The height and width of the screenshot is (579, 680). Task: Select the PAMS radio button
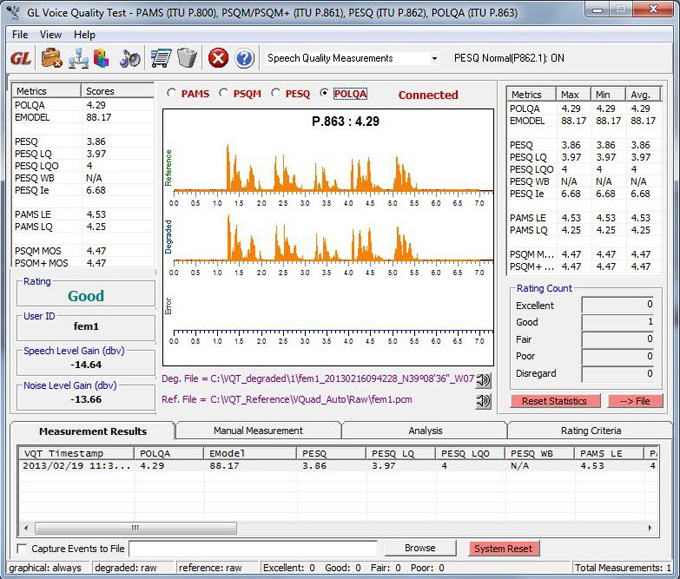click(x=172, y=93)
